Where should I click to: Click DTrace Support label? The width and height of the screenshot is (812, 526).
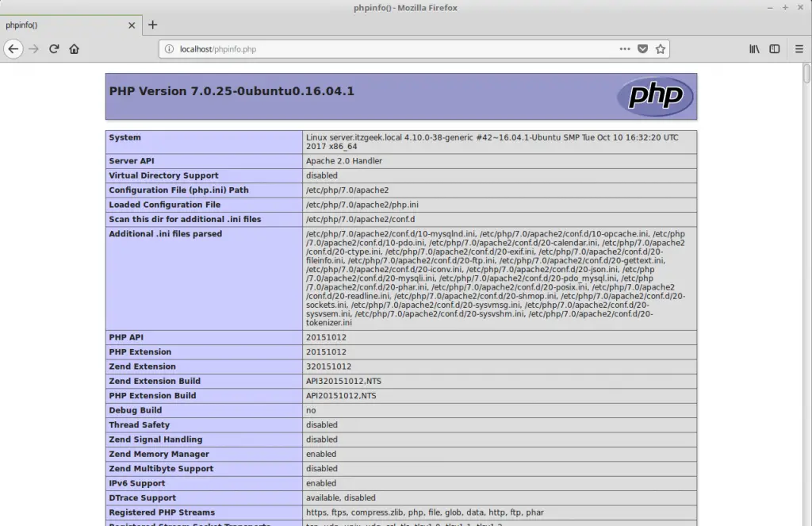[143, 497]
